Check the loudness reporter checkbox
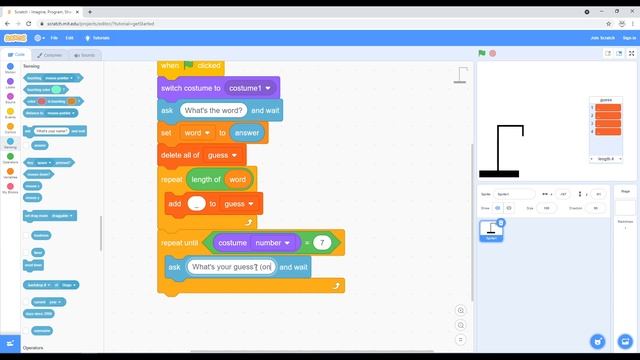 [x=27, y=236]
